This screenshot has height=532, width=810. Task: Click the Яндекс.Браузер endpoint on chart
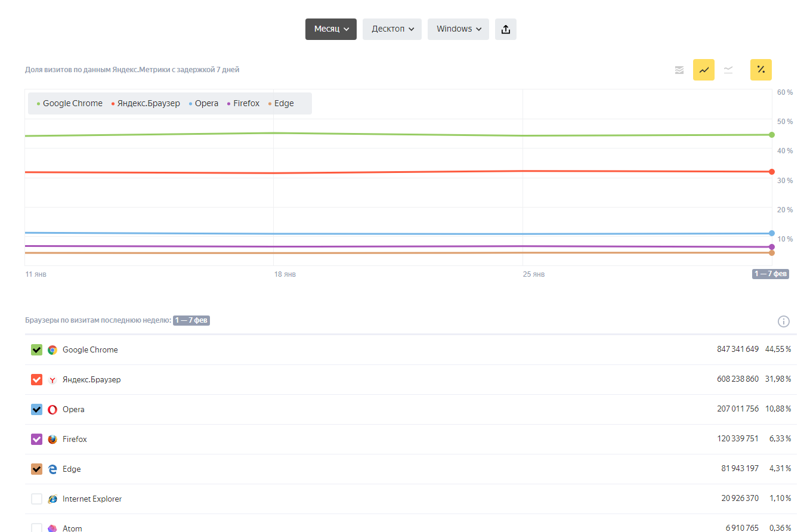pyautogui.click(x=772, y=172)
